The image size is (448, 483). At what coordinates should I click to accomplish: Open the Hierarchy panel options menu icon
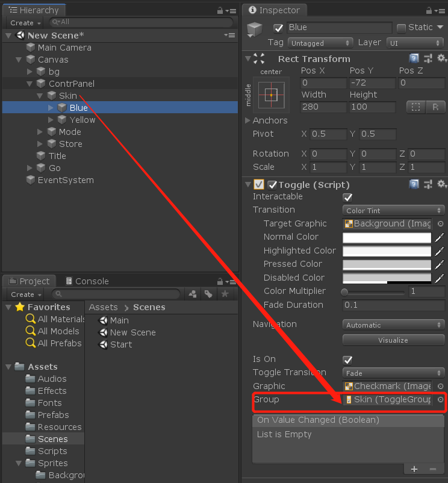(231, 11)
